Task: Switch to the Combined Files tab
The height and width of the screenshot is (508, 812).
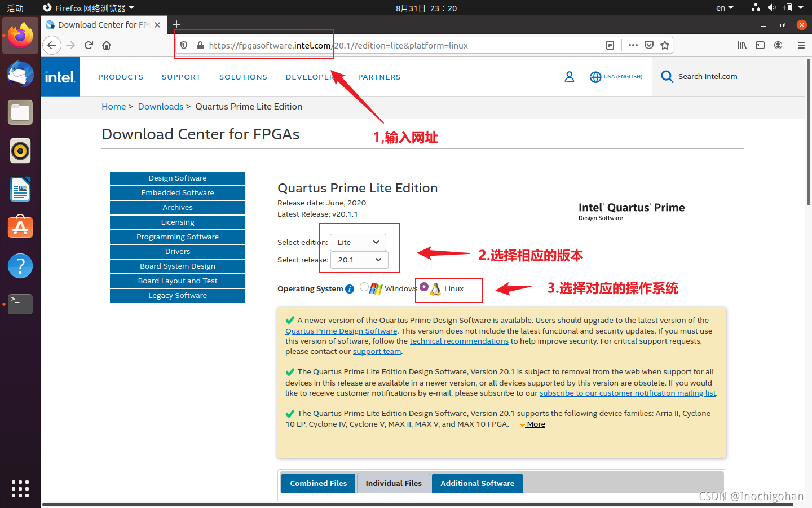Action: (x=319, y=483)
